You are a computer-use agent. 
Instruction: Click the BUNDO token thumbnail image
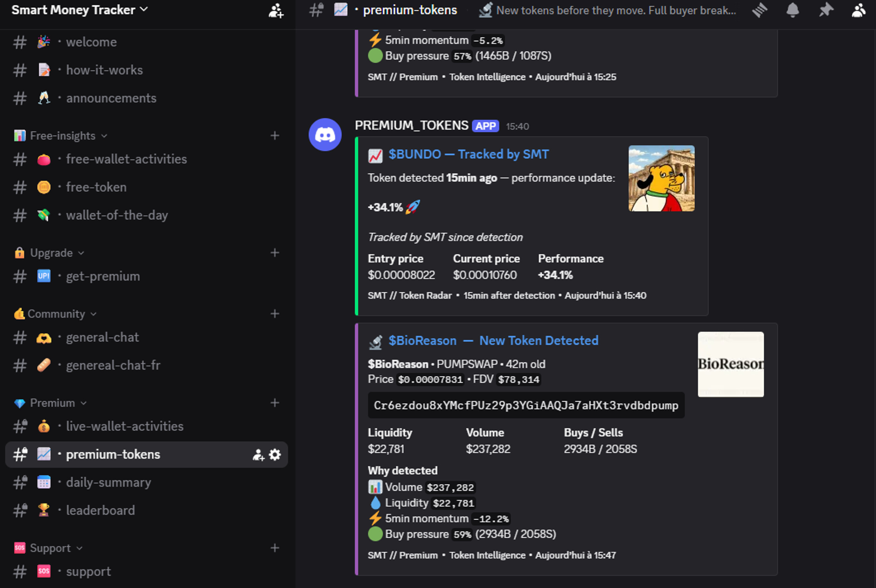point(661,178)
